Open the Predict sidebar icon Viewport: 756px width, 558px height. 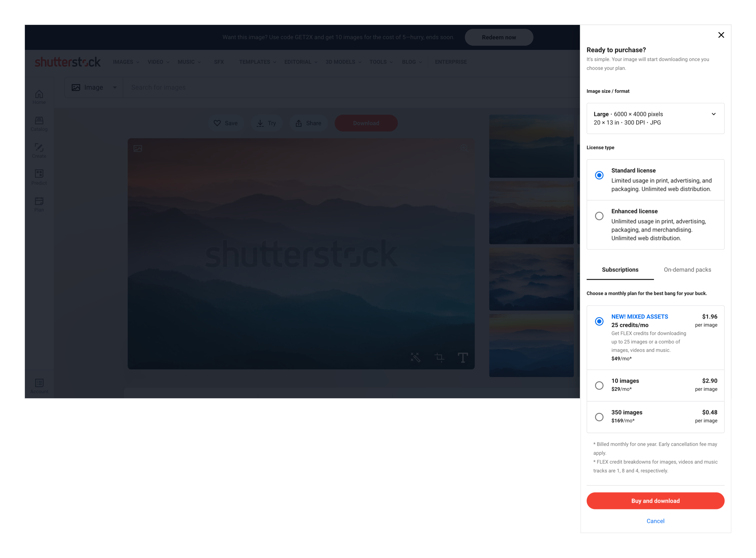(x=39, y=177)
